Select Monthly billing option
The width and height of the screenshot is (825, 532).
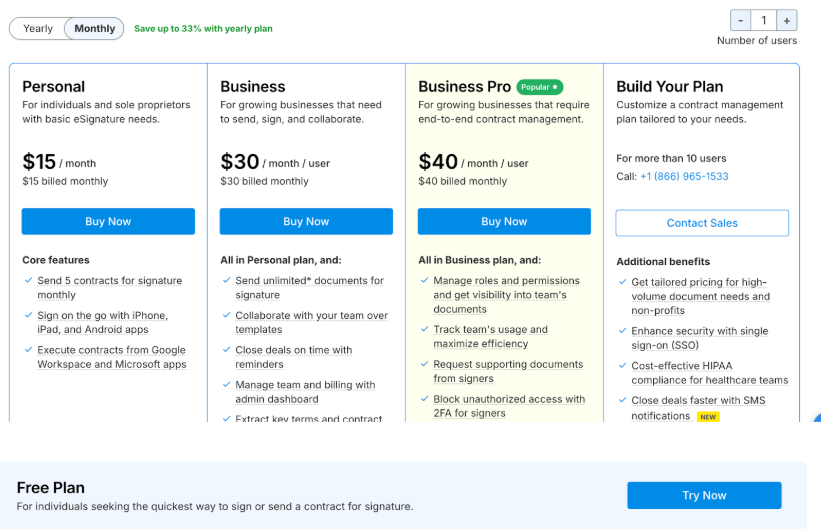click(95, 28)
